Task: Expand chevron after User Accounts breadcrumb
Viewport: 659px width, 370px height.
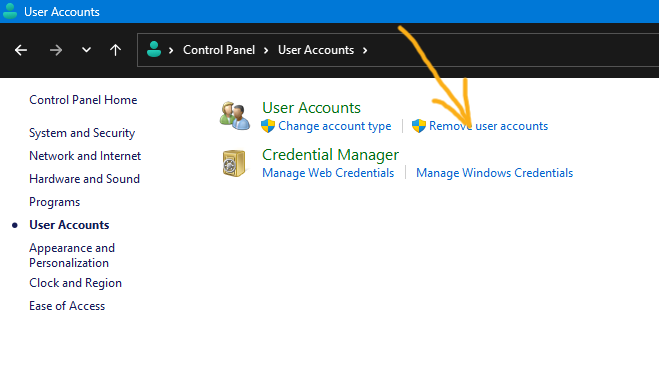Action: tap(365, 50)
